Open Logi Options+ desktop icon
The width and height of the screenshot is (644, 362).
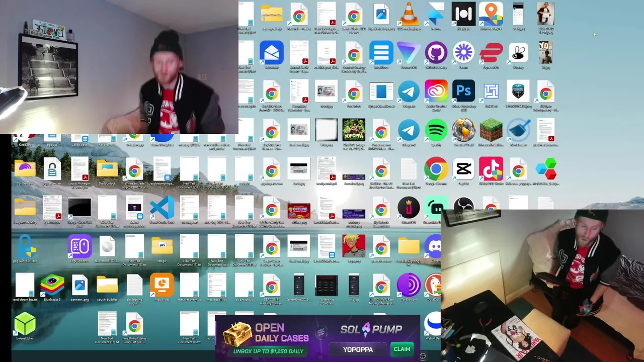pos(79,247)
